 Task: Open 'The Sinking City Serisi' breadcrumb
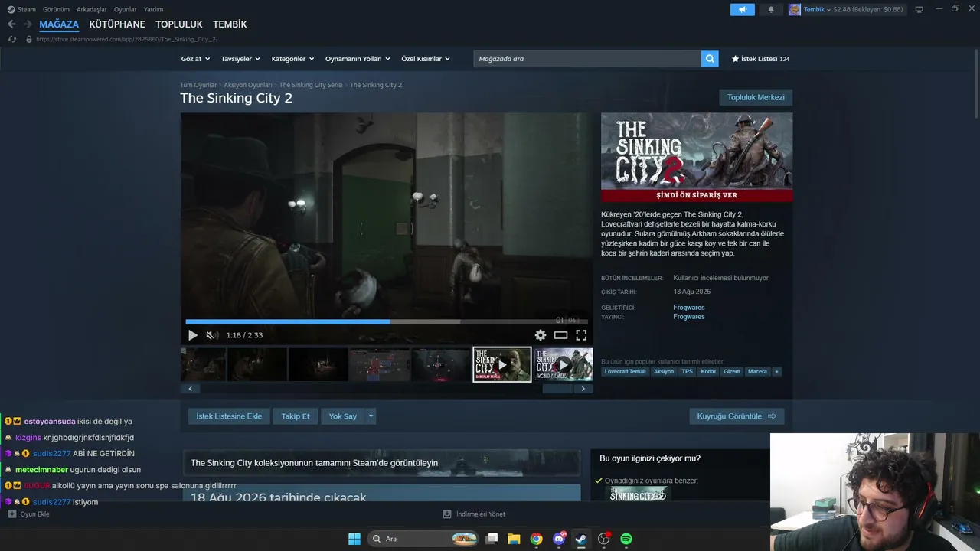click(x=311, y=85)
